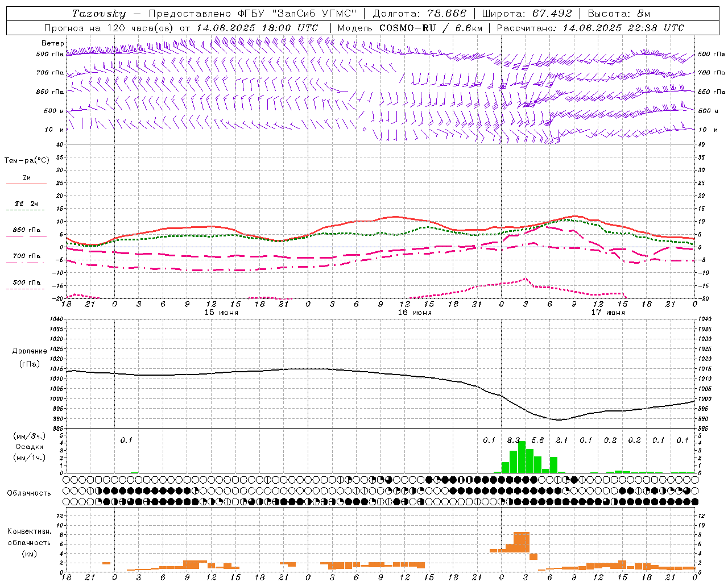Click the '(мм/1ч.)' hourly precipitation label

[x=29, y=458]
